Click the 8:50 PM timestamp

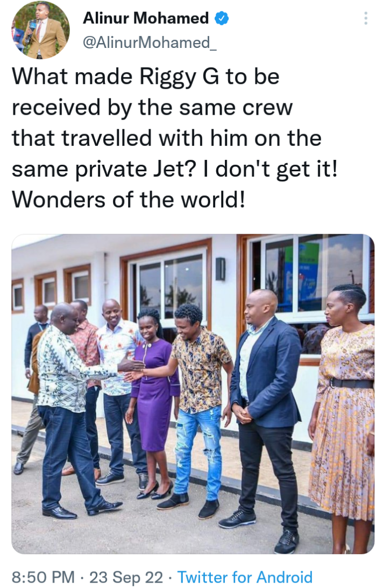click(x=43, y=577)
